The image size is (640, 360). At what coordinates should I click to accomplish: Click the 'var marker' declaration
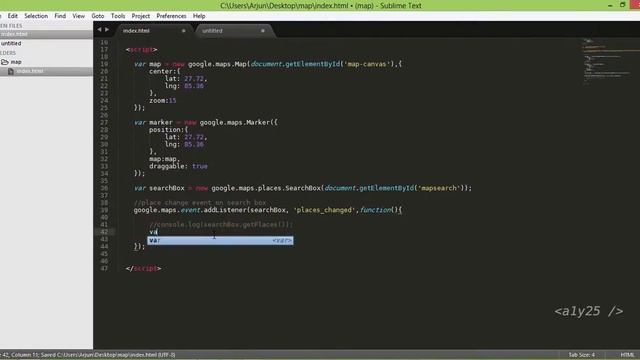tap(153, 122)
